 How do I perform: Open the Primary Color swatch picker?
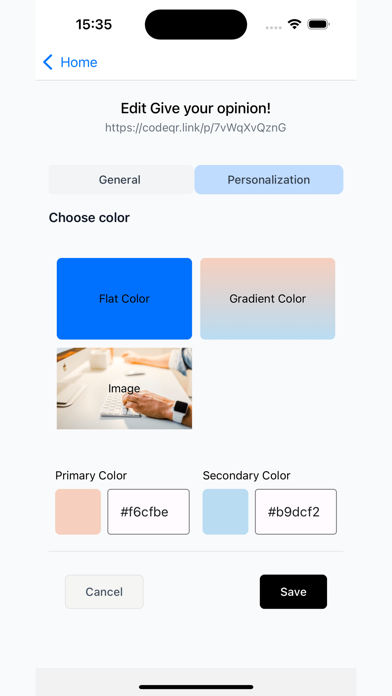pos(78,512)
